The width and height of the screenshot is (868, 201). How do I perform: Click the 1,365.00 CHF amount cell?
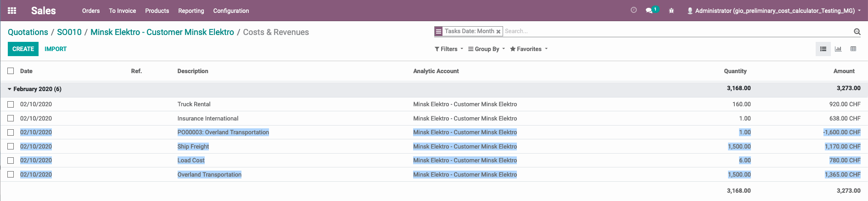(x=843, y=175)
